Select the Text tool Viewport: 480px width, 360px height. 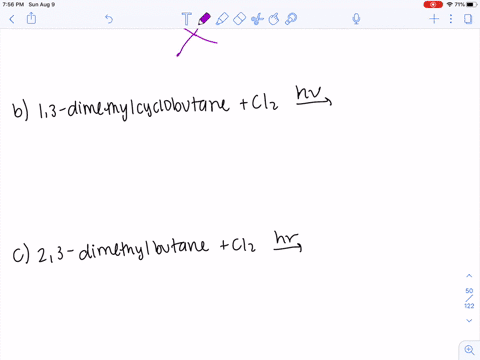186,19
